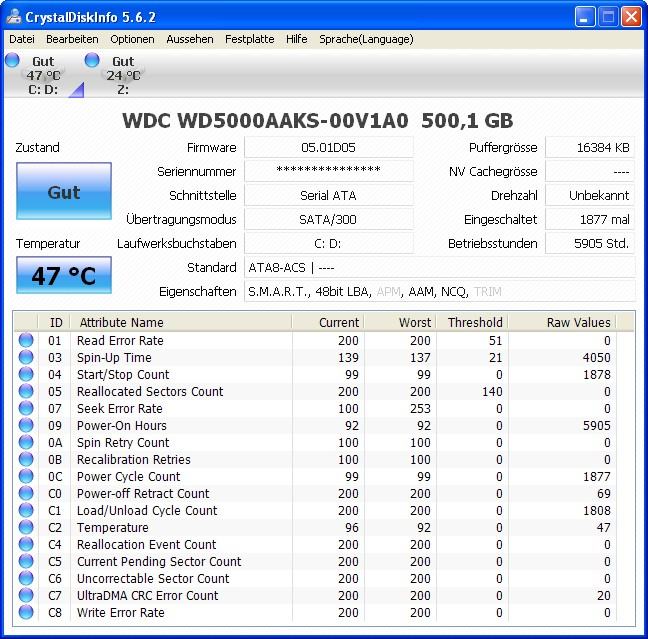Click the masked Seriennummer field
Screen dimensions: 648x639
329,171
